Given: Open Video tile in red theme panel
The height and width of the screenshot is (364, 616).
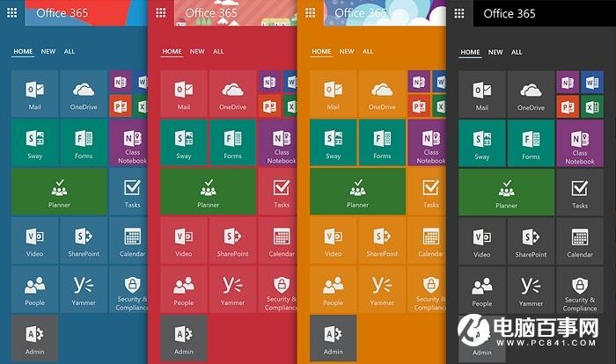Looking at the screenshot, I should (184, 240).
